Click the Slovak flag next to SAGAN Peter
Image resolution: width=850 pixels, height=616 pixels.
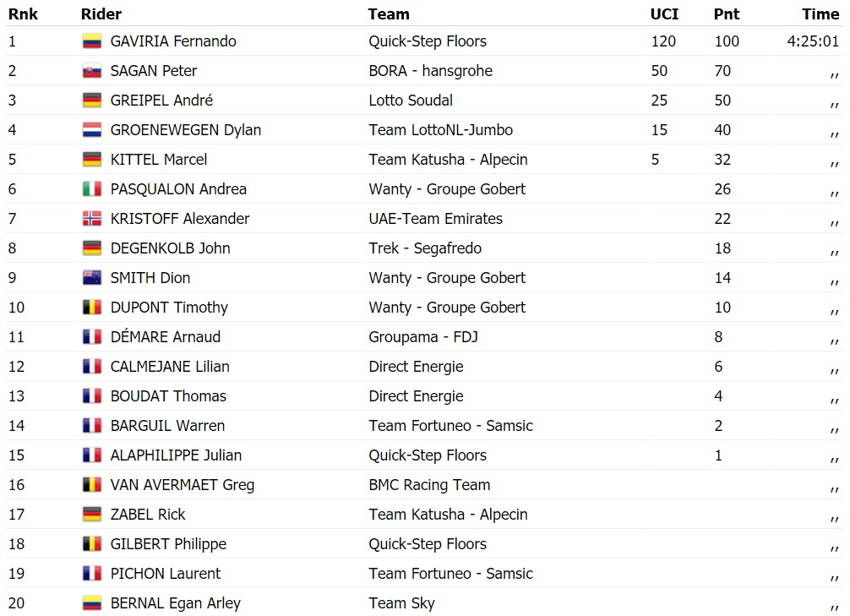pos(91,71)
